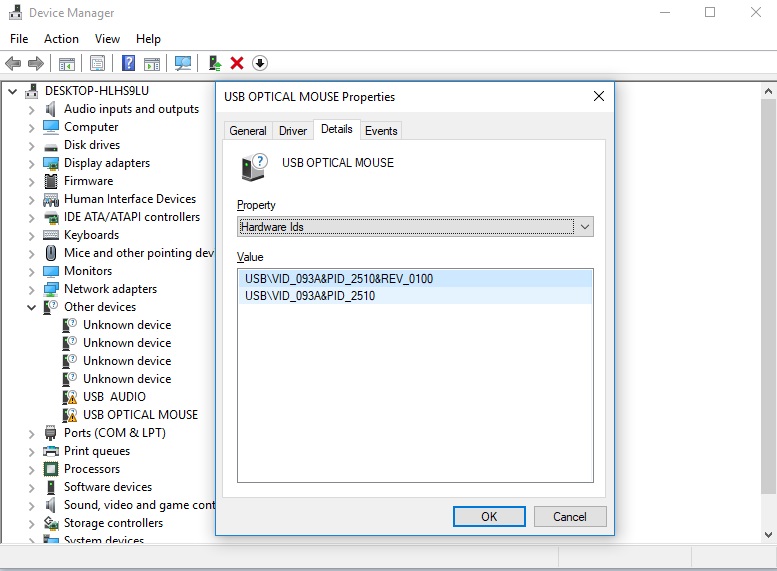Select USB OPTICAL MOUSE in device tree
The width and height of the screenshot is (777, 571).
coord(140,415)
